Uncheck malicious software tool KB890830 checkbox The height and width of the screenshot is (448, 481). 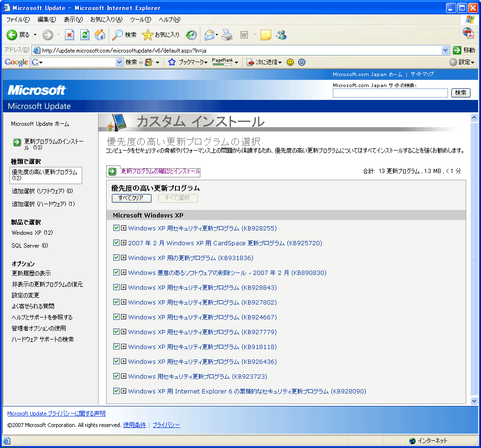click(x=116, y=272)
